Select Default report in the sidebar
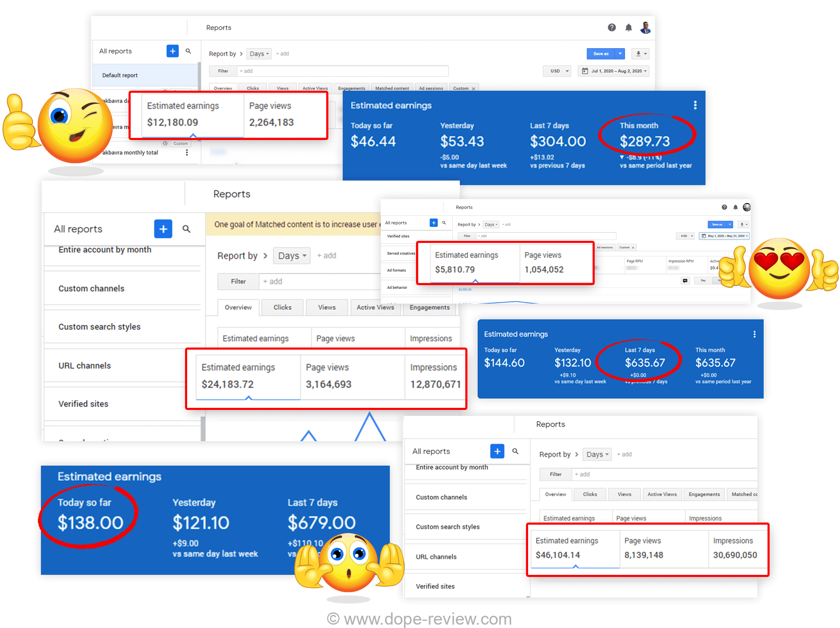This screenshot has height=628, width=840. 120,75
